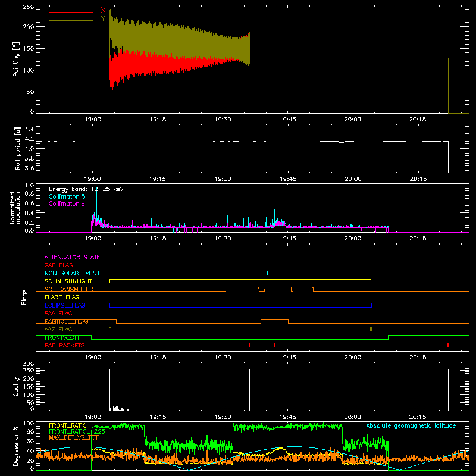Viewport: 476px width, 476px height.
Task: Click the 'Flags' y-axis title
Action: [24, 297]
